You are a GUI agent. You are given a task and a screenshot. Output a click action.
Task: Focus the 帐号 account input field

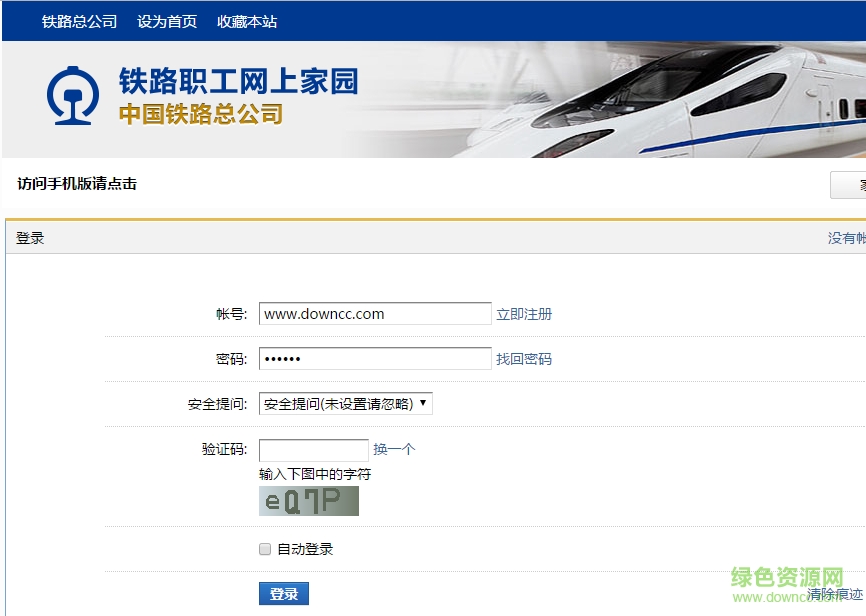click(x=375, y=314)
